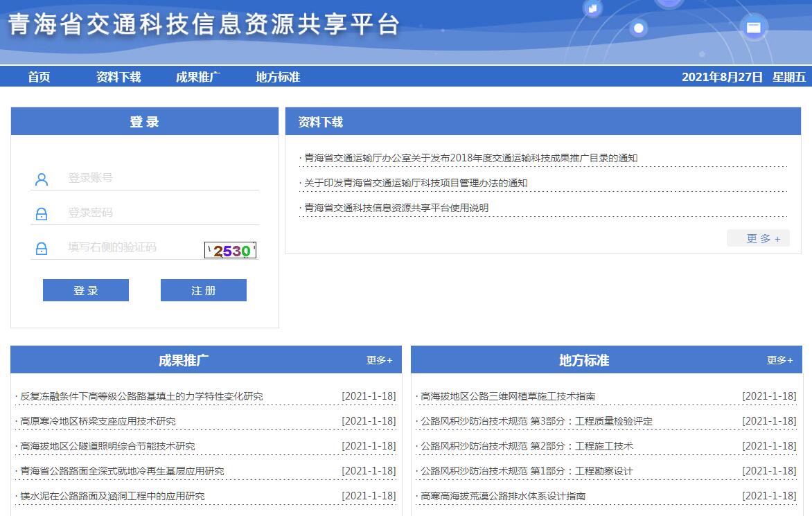Go to 资料下载 in the navigation bar
The width and height of the screenshot is (812, 516).
point(118,77)
